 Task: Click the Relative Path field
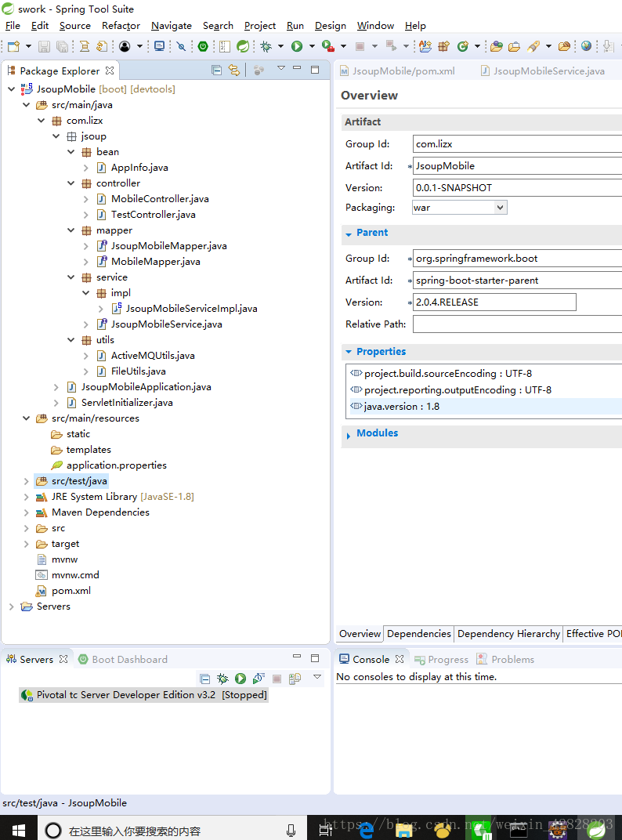tap(518, 324)
